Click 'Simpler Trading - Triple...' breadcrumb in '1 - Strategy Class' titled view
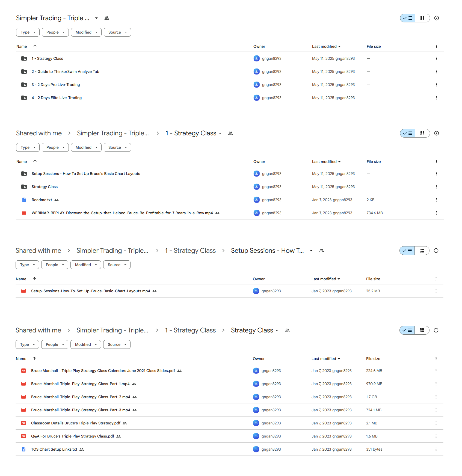 coord(113,133)
